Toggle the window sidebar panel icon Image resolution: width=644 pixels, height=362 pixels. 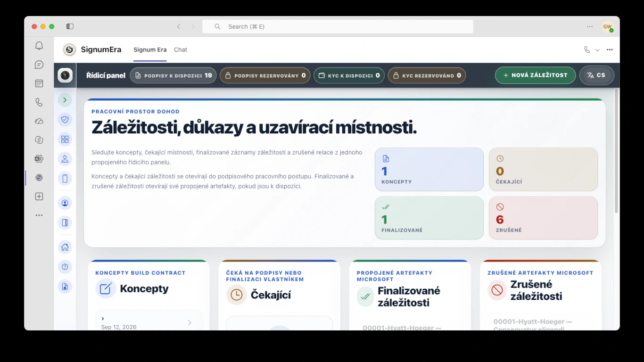click(x=70, y=26)
